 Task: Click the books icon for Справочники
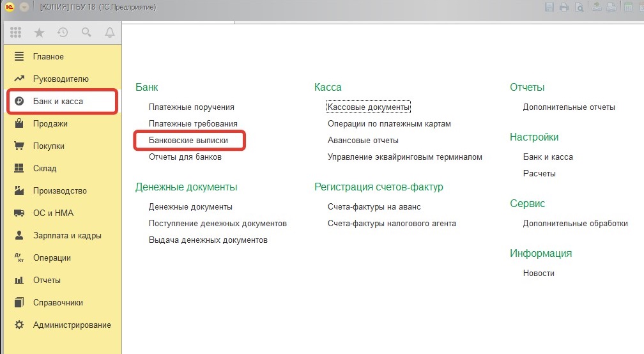[19, 302]
